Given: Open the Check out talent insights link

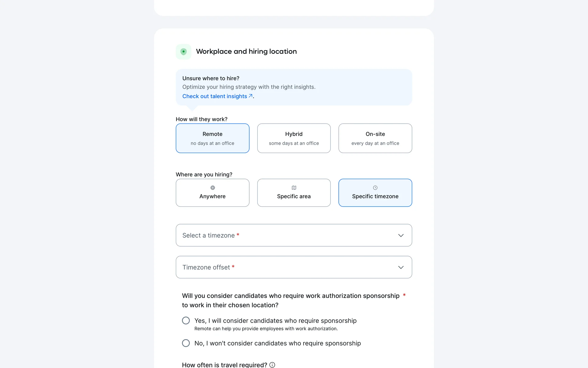Looking at the screenshot, I should coord(215,96).
